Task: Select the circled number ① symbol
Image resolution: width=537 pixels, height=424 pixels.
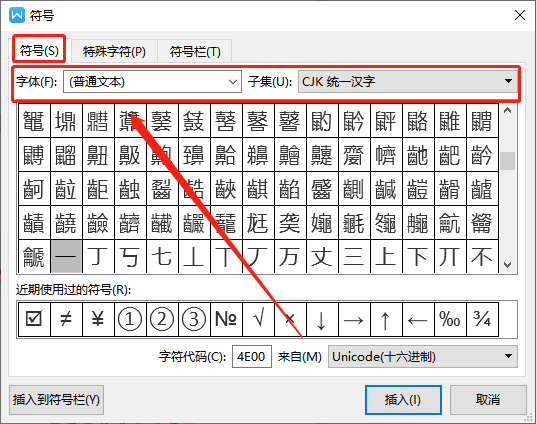Action: [130, 320]
